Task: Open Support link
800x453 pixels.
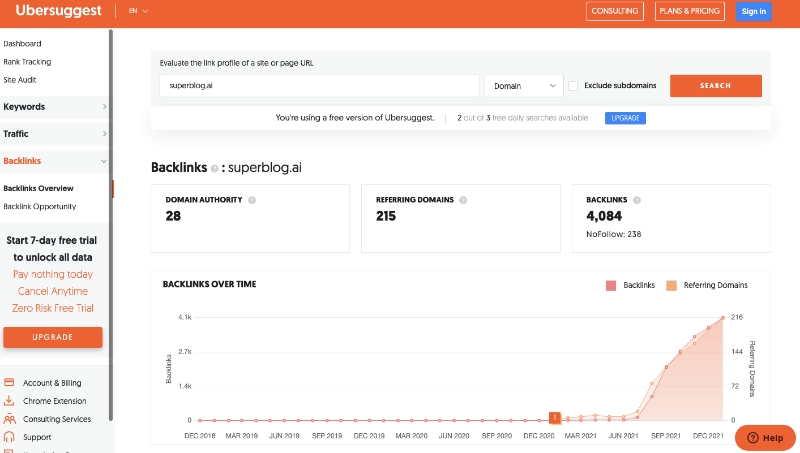Action: pyautogui.click(x=37, y=437)
